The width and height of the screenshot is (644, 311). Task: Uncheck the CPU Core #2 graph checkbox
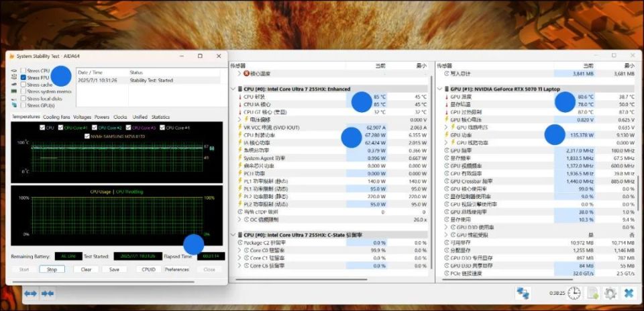pyautogui.click(x=95, y=128)
